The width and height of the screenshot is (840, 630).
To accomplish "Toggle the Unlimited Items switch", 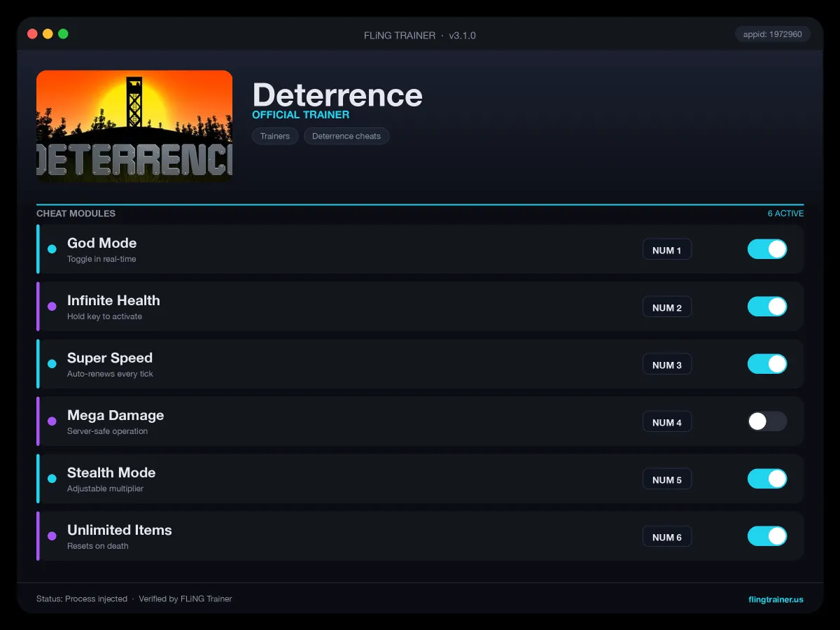I will (x=767, y=536).
